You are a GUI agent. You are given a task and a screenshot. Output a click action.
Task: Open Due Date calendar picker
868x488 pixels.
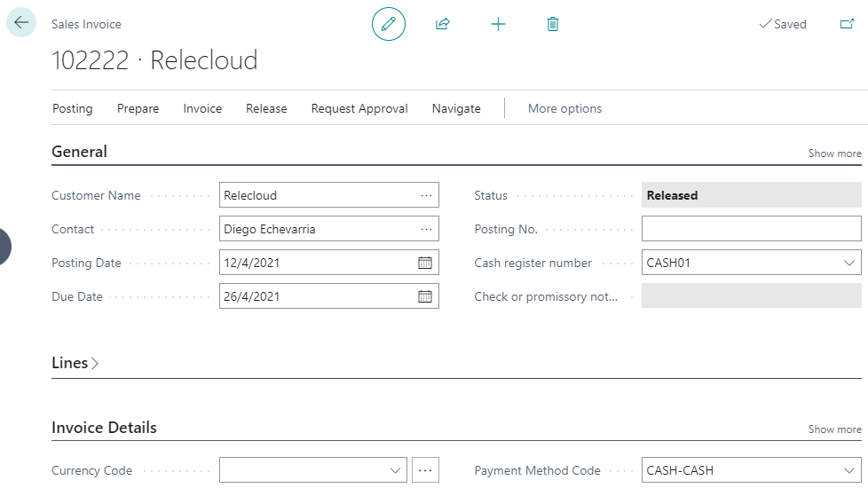coord(425,296)
